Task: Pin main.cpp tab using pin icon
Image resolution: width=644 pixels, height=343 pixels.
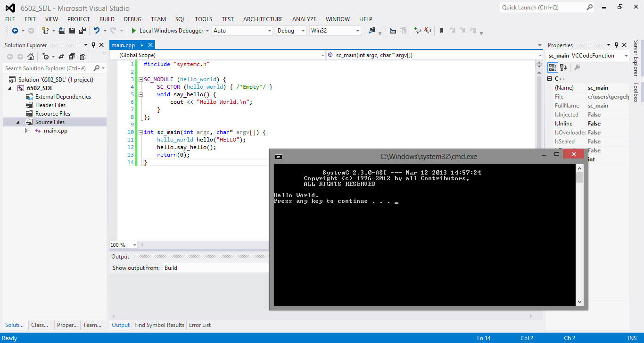Action: 142,45
